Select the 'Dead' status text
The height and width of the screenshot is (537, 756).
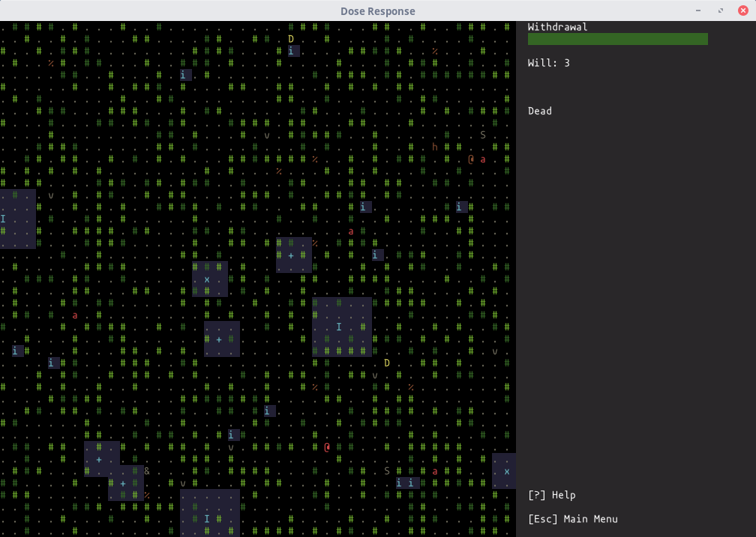(539, 111)
